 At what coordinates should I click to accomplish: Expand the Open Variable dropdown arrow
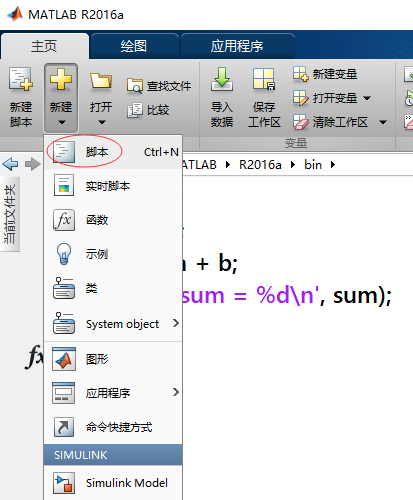[x=367, y=98]
